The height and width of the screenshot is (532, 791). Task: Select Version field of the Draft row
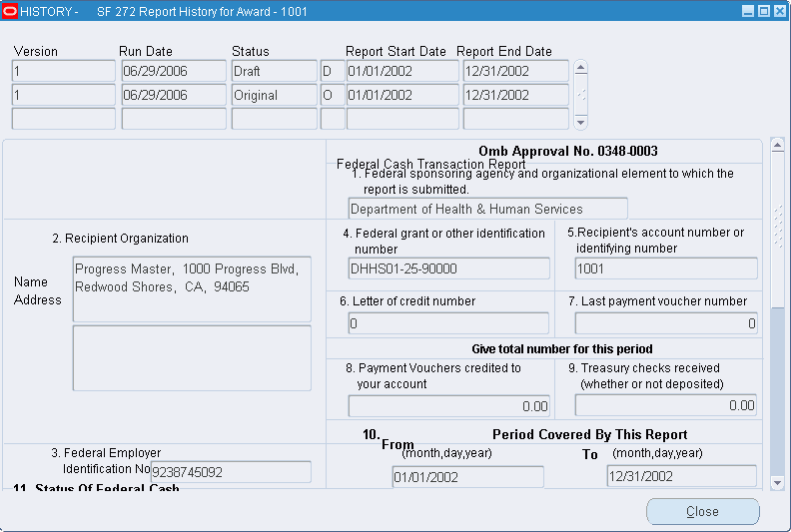tap(64, 71)
